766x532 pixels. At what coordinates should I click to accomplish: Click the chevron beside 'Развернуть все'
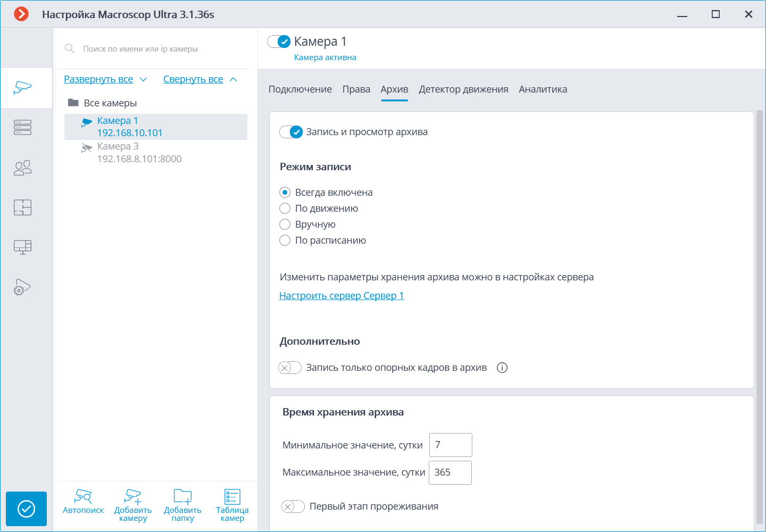click(x=143, y=79)
